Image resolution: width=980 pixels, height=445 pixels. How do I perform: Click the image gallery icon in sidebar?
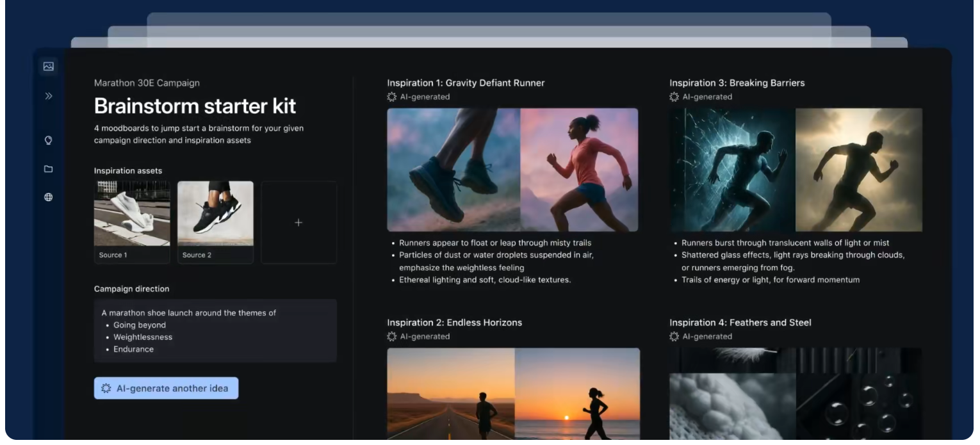pyautogui.click(x=48, y=67)
